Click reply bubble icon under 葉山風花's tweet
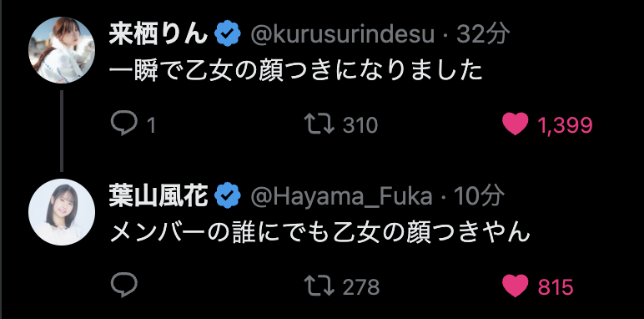Viewport: 644px width, 319px height. pyautogui.click(x=123, y=286)
